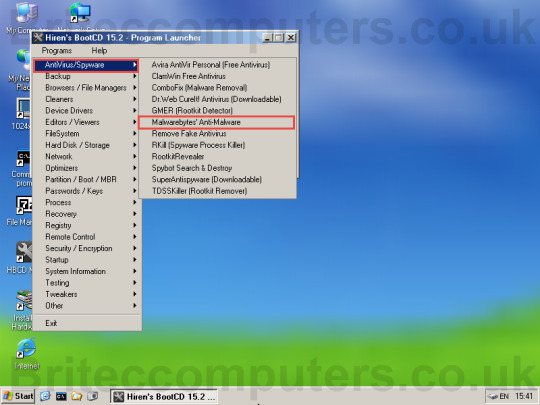Image resolution: width=540 pixels, height=405 pixels.
Task: Expand the Tweakers submenu
Action: [x=86, y=294]
